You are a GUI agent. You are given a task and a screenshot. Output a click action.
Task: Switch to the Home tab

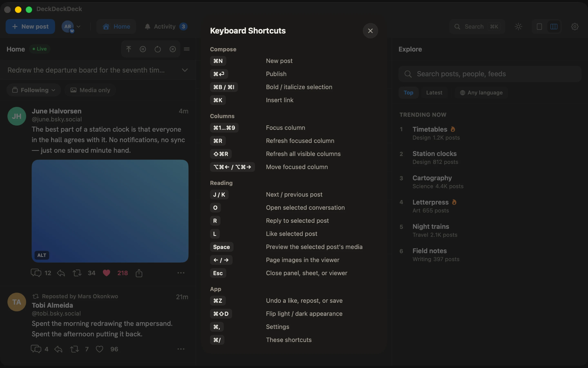pos(116,27)
